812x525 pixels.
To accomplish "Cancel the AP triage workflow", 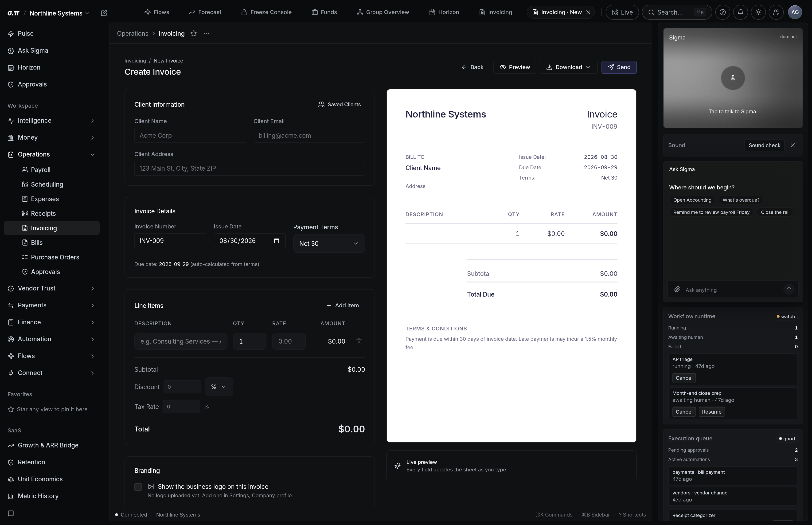I will click(x=684, y=378).
